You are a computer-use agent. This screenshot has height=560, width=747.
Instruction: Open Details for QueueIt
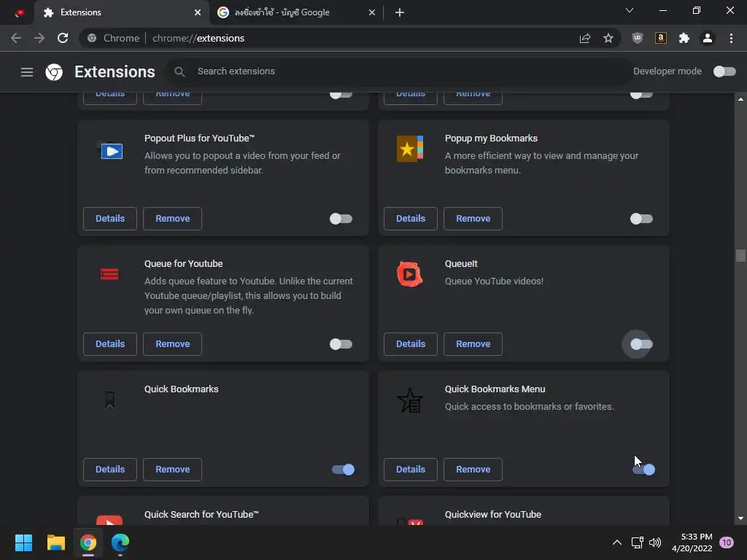click(411, 344)
